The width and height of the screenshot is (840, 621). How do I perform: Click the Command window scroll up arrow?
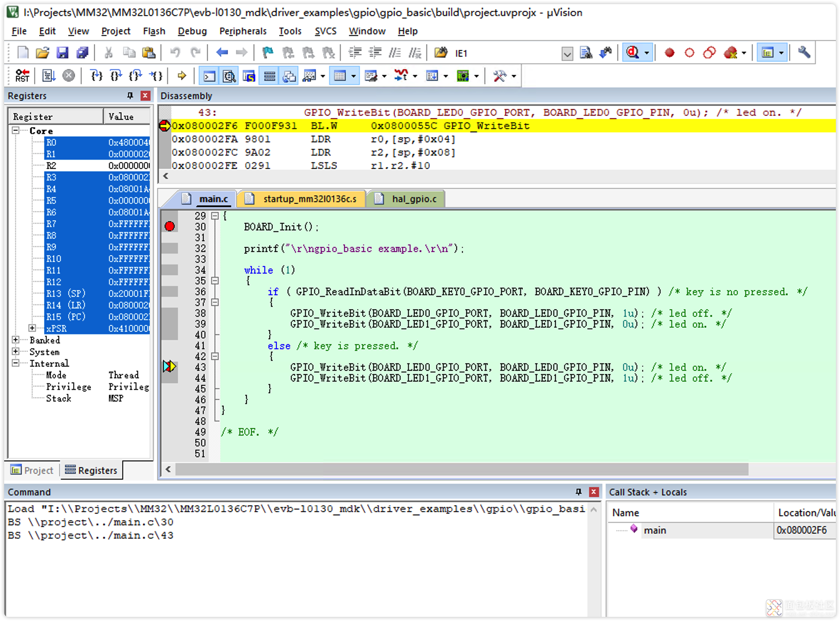[x=594, y=510]
